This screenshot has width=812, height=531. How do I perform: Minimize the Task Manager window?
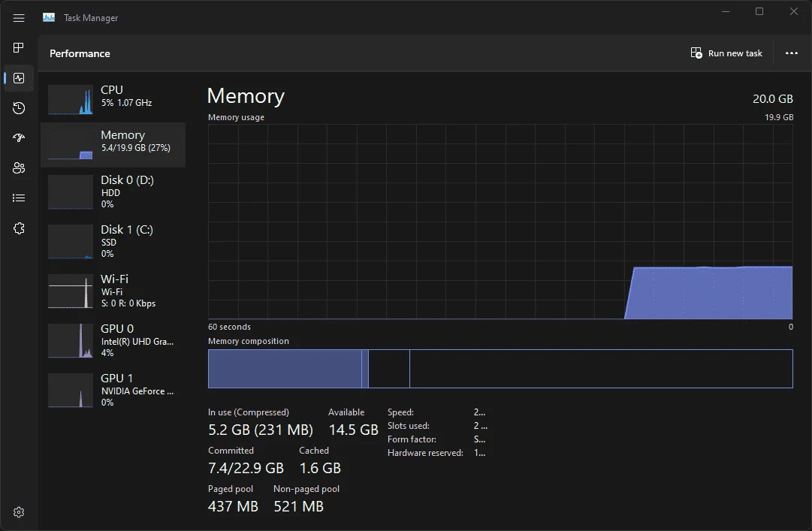click(x=726, y=11)
